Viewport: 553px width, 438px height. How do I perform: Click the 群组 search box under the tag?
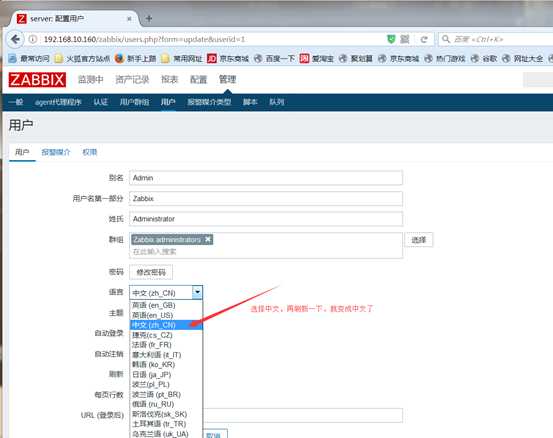tap(266, 252)
